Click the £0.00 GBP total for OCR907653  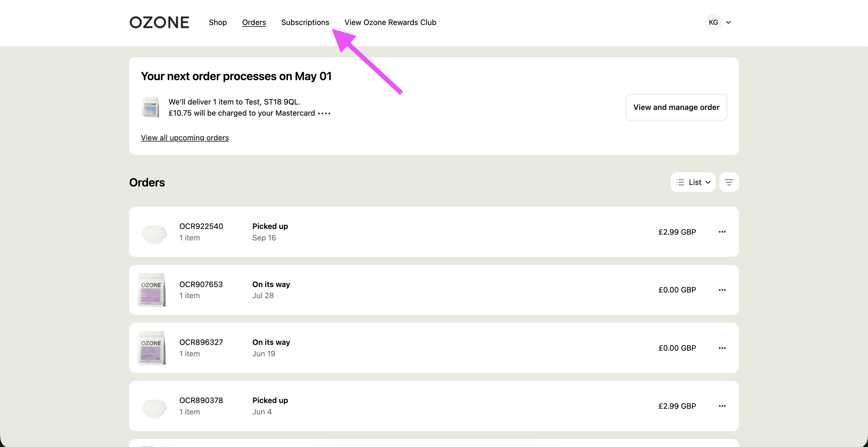(677, 290)
